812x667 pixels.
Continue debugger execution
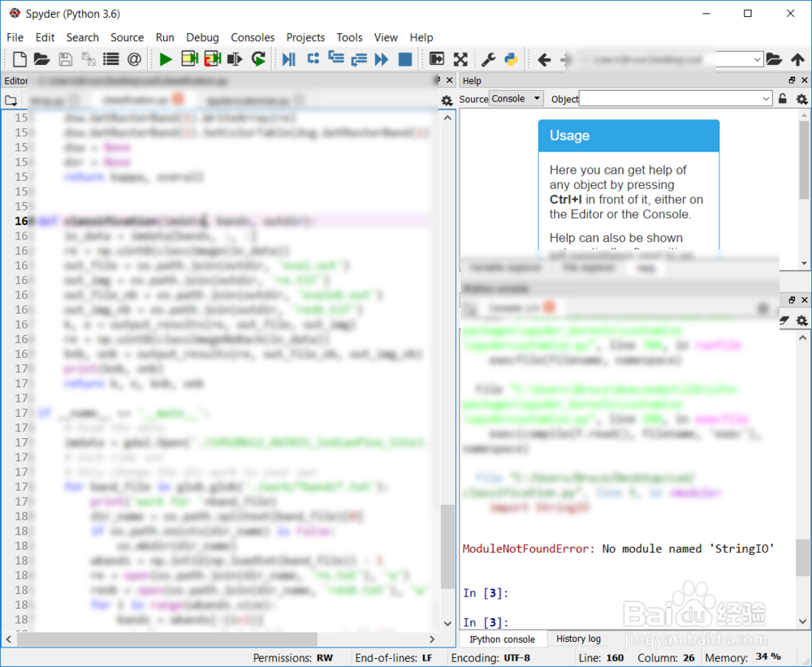[382, 59]
